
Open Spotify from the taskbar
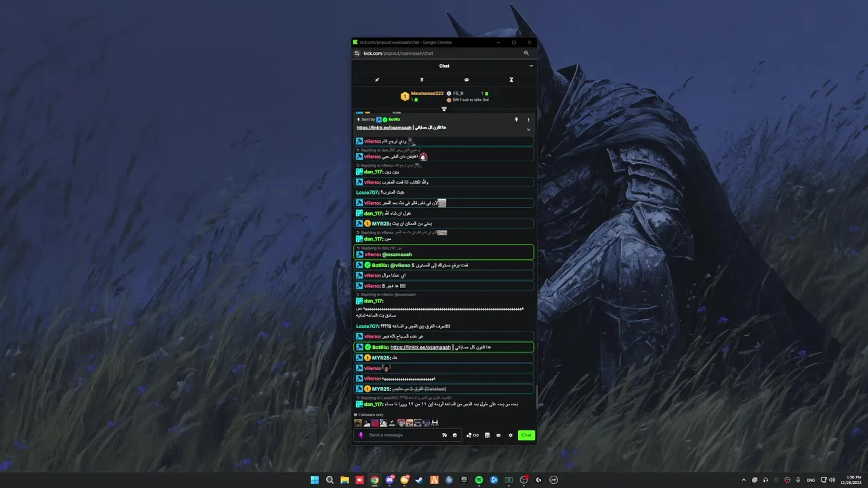[x=479, y=480]
